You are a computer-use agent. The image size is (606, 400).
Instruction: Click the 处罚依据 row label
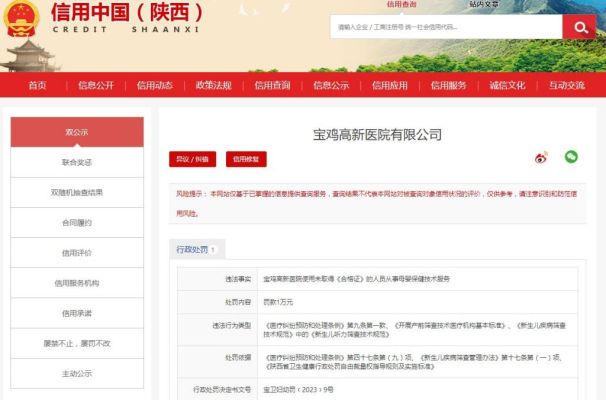238,357
